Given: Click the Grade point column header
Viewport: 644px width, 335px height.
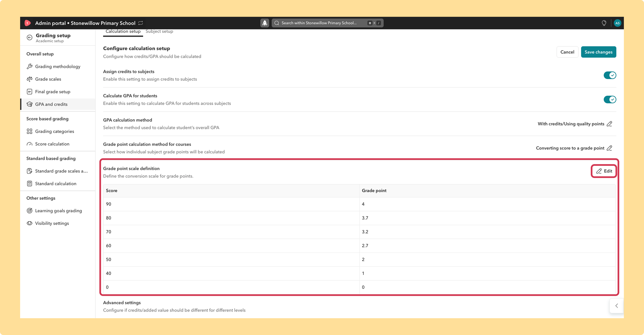Looking at the screenshot, I should click(x=487, y=191).
